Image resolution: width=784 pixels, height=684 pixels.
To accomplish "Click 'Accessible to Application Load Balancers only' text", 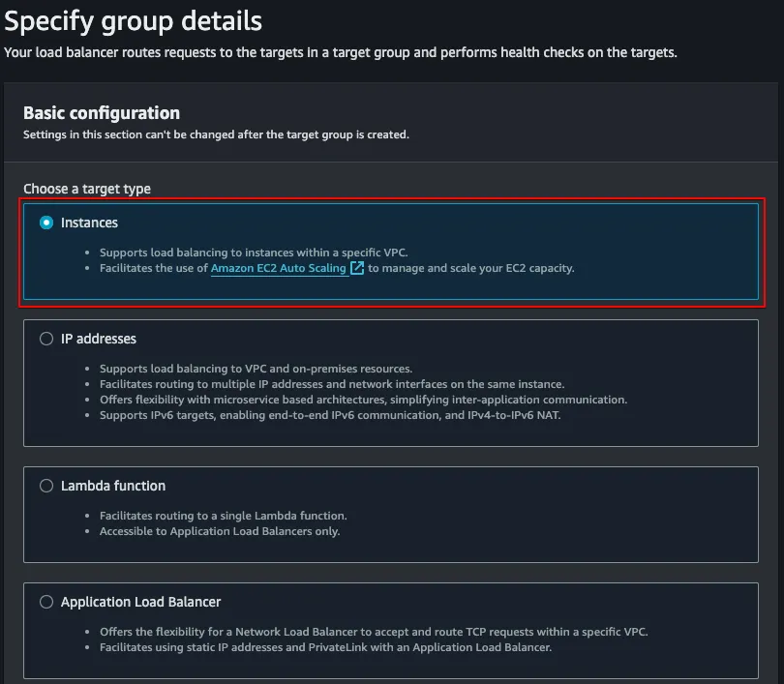I will tap(220, 531).
